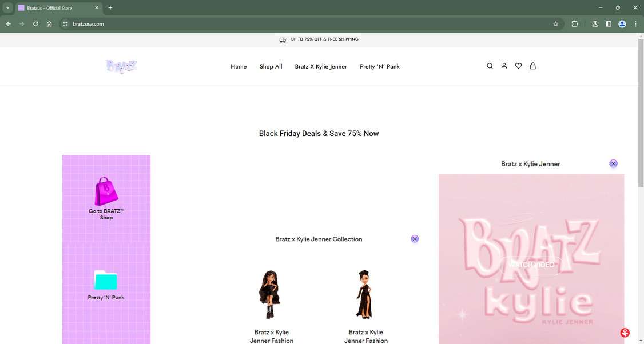Go to Home in navigation menu
This screenshot has height=344, width=644.
click(x=238, y=66)
